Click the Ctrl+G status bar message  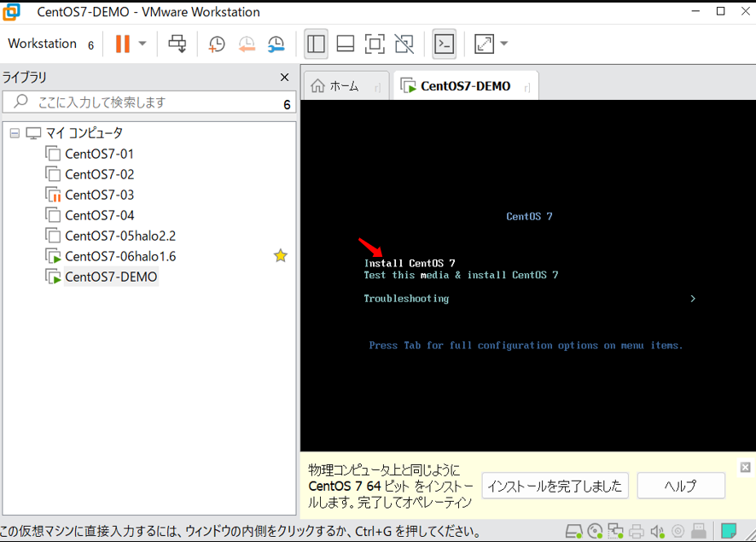pyautogui.click(x=241, y=532)
